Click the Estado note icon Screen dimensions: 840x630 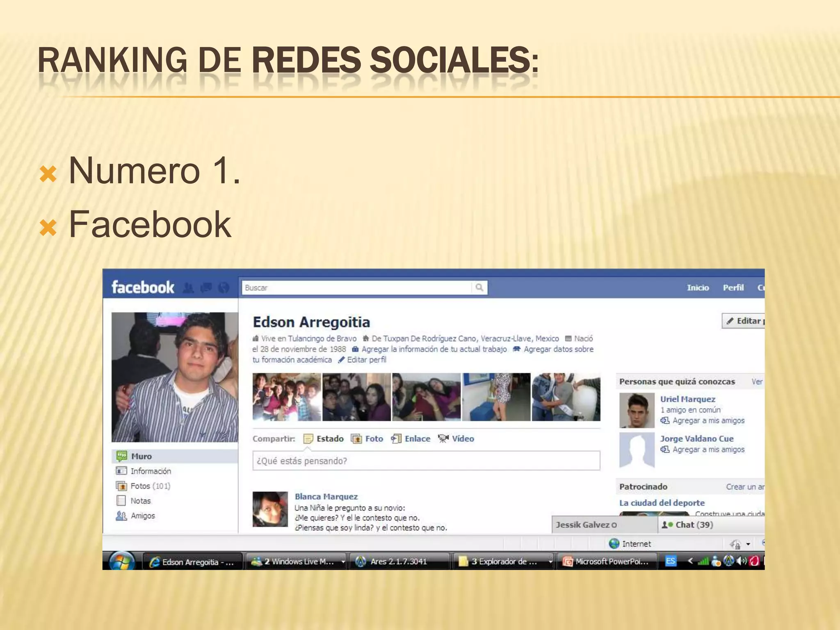click(x=308, y=439)
